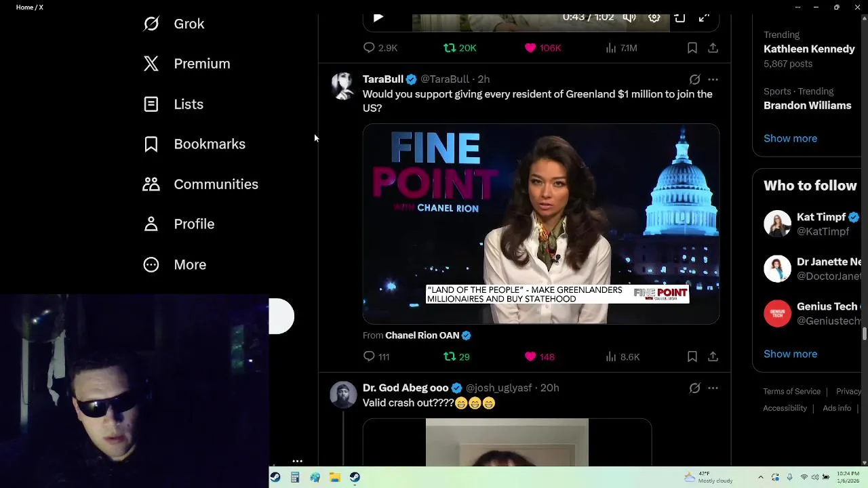Open Kathleen Kennedy trending topic
Screen dimensions: 868x488
click(x=809, y=49)
